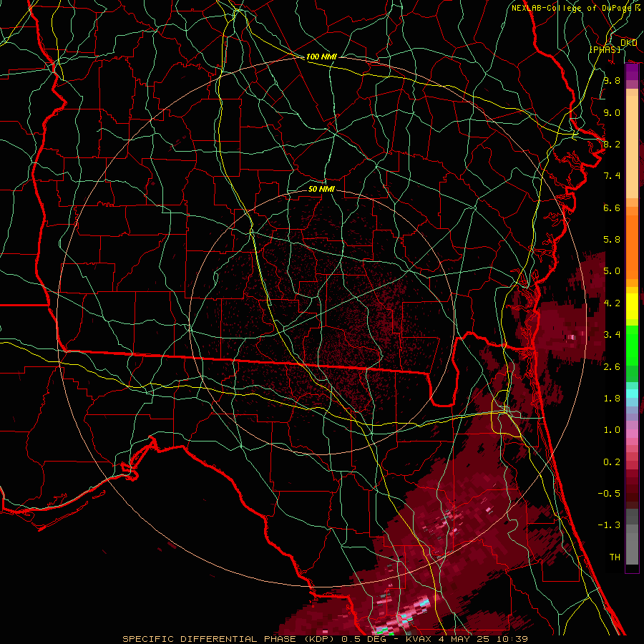Click the 7.4 legend value
644x644 pixels.
612,176
